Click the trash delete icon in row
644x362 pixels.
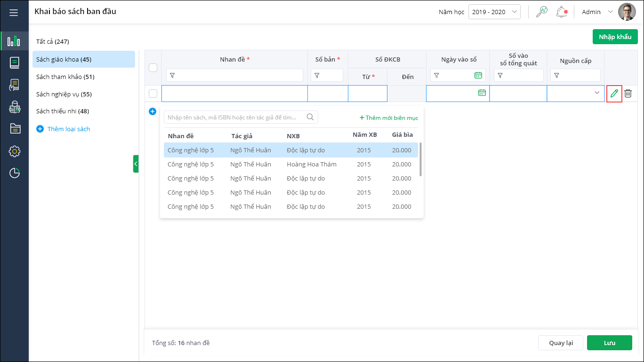[x=628, y=94]
